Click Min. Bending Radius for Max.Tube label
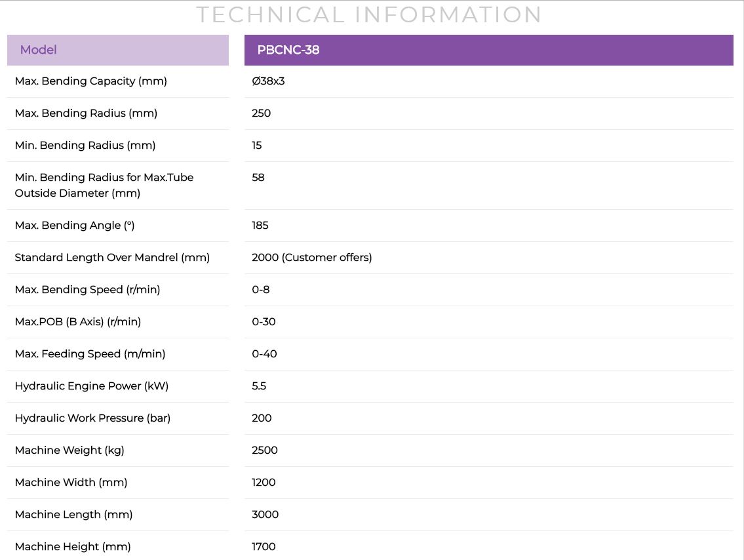Image resolution: width=744 pixels, height=560 pixels. point(104,185)
